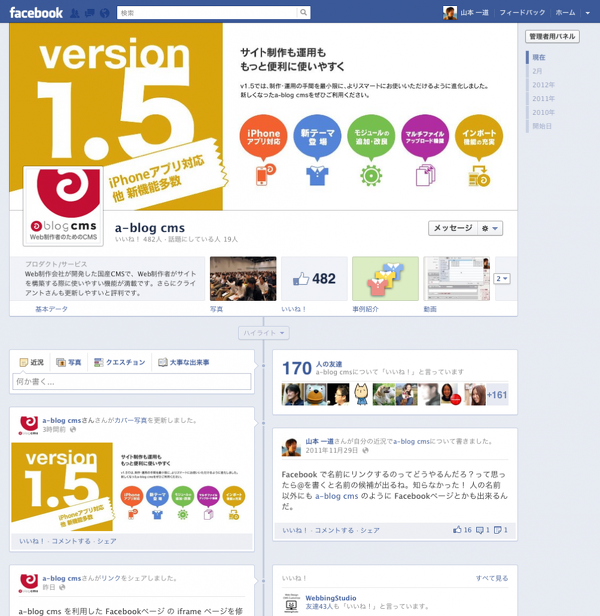Open the 事例紹介 shirts thumbnail
Screen dimensions: 600x616
click(385, 279)
